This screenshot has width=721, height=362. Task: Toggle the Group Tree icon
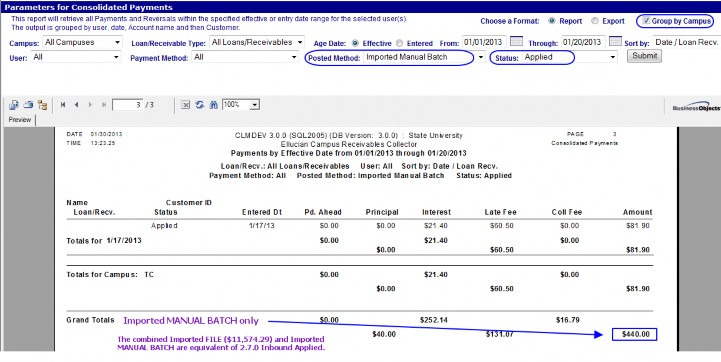43,105
